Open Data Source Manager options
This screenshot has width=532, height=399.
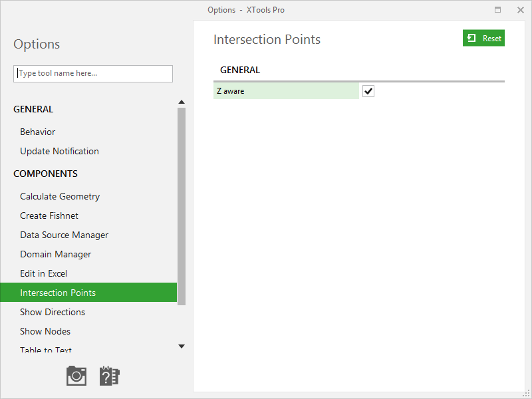pyautogui.click(x=64, y=235)
